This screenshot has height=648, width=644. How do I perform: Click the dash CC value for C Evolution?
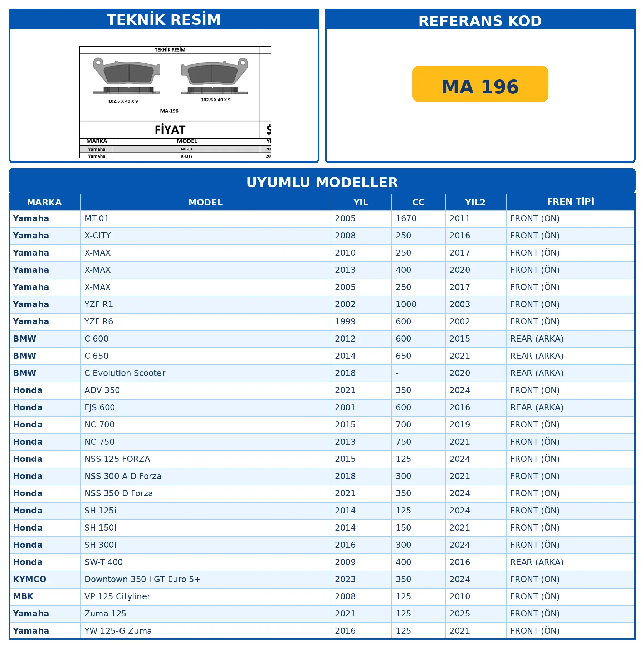[397, 373]
